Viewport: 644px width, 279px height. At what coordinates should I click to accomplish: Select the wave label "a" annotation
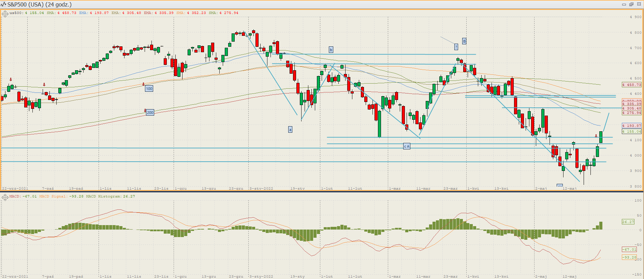[290, 130]
